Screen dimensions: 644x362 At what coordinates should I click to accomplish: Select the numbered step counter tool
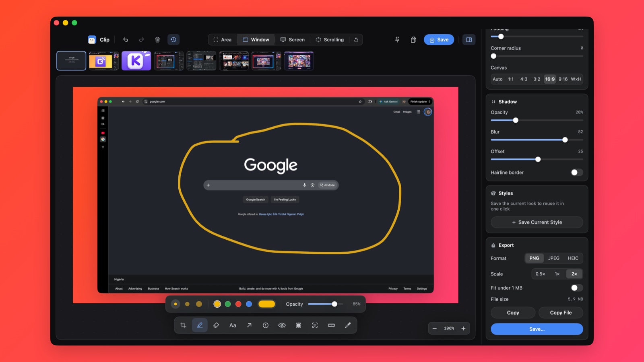click(266, 325)
